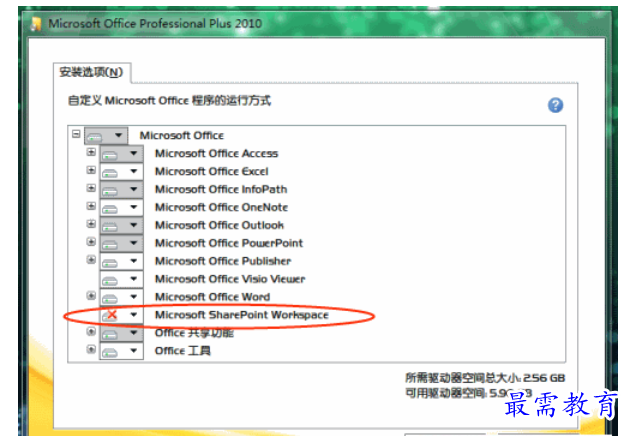Click the drive icon beside Visio Viewer

pyautogui.click(x=110, y=281)
